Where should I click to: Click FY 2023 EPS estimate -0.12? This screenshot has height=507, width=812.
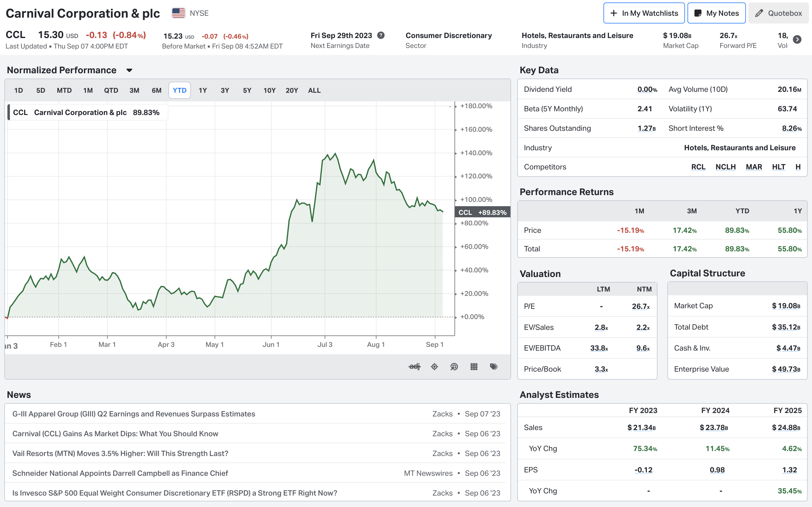point(643,470)
